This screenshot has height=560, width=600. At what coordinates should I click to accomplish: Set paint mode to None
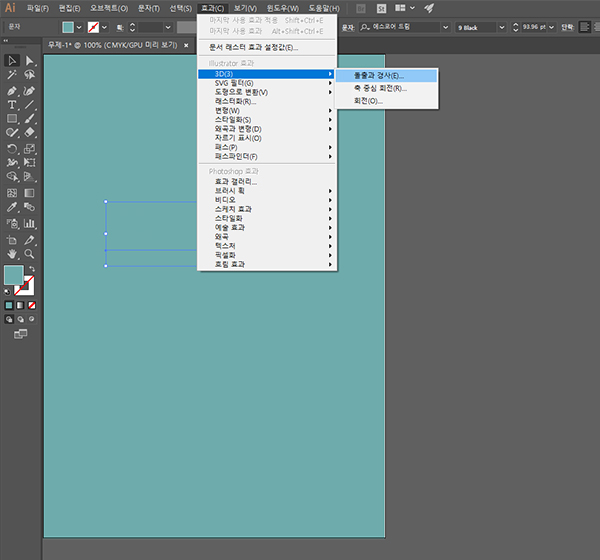(x=32, y=305)
